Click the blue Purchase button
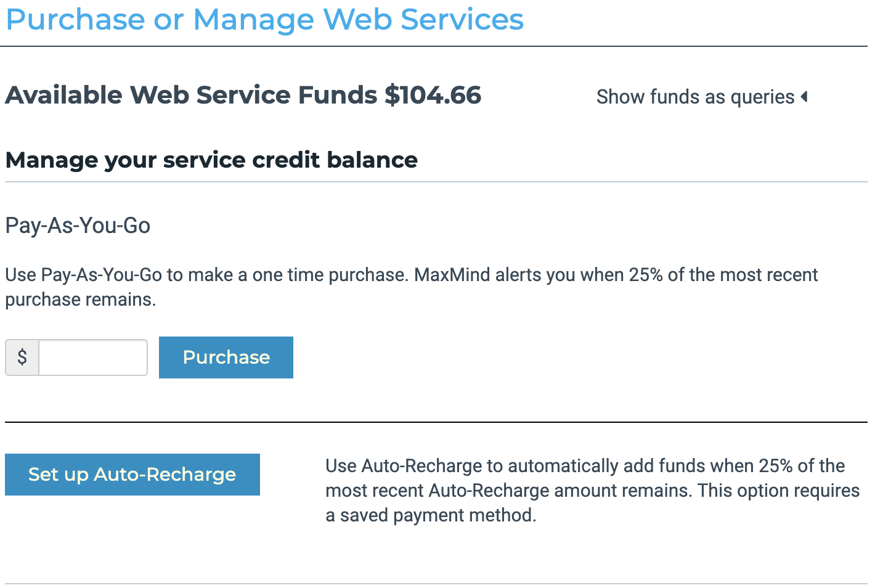The image size is (875, 588). (x=226, y=357)
